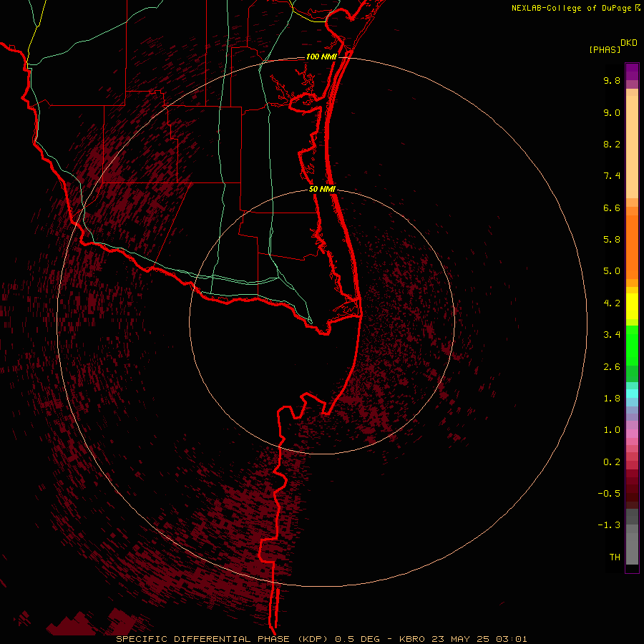Viewport: 644px width, 644px height.
Task: Click the green swatch on the color bar
Action: [632, 346]
